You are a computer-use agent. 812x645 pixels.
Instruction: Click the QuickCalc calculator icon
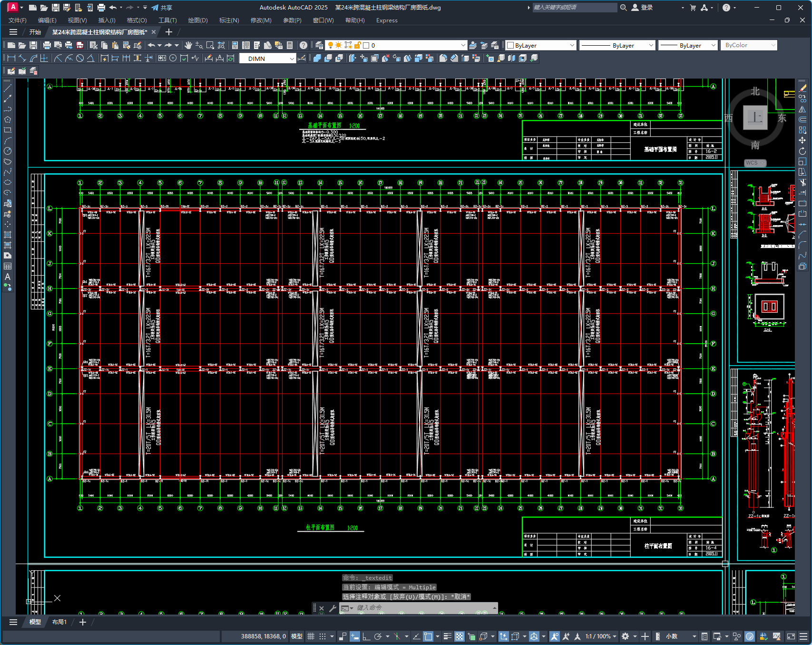[290, 45]
